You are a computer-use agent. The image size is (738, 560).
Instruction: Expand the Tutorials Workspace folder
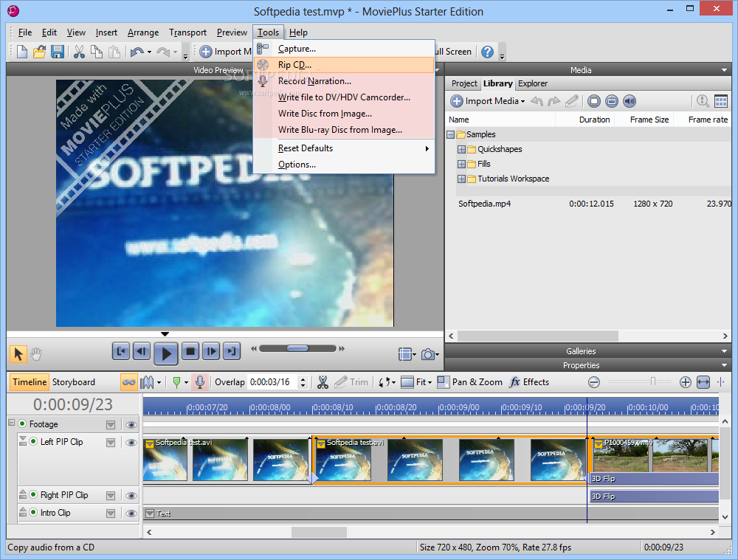tap(461, 179)
